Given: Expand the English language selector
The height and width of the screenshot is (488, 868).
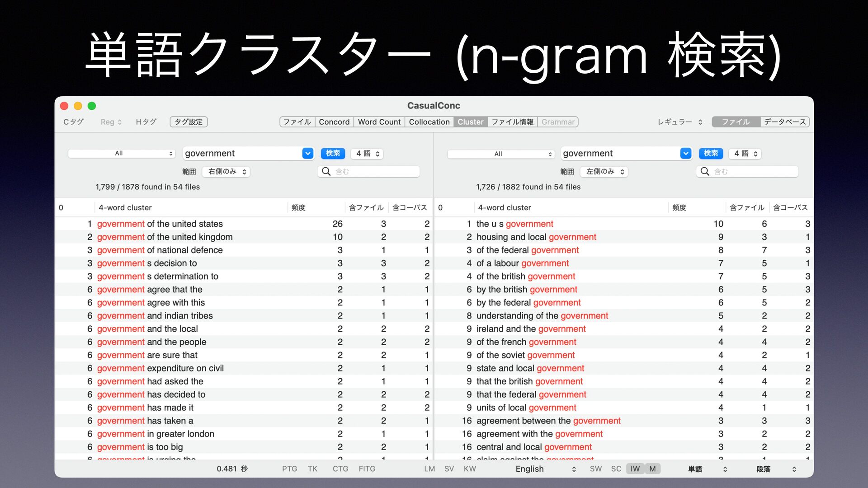Looking at the screenshot, I should click(546, 469).
